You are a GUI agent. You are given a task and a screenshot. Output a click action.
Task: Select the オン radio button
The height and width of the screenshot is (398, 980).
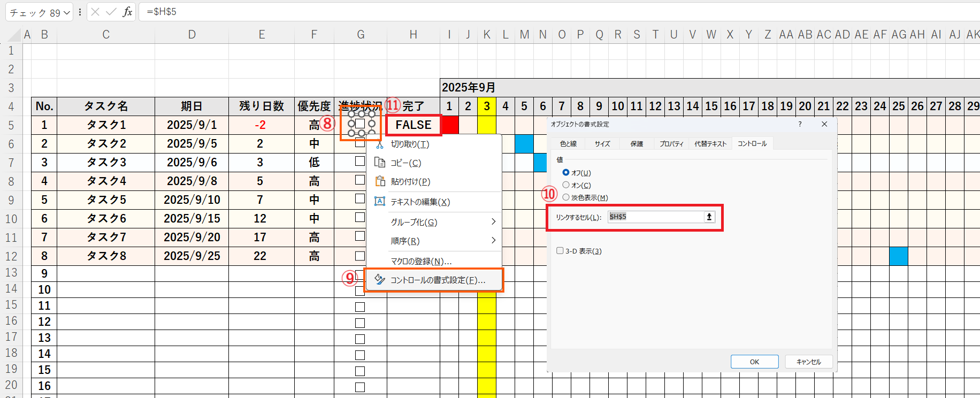pos(566,185)
